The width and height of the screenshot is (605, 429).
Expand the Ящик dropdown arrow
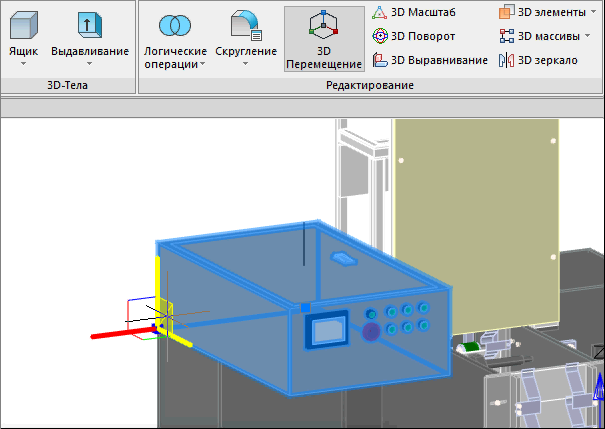click(x=24, y=64)
